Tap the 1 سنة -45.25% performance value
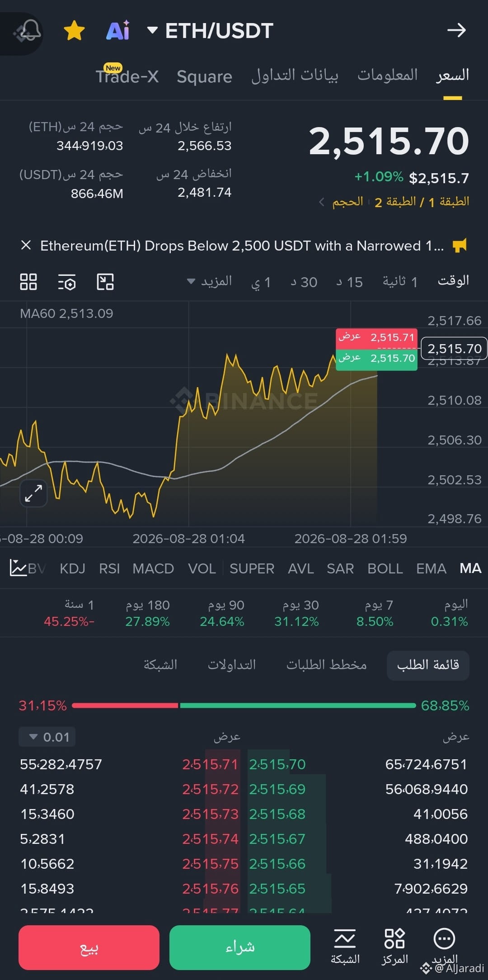This screenshot has width=488, height=980. (69, 621)
